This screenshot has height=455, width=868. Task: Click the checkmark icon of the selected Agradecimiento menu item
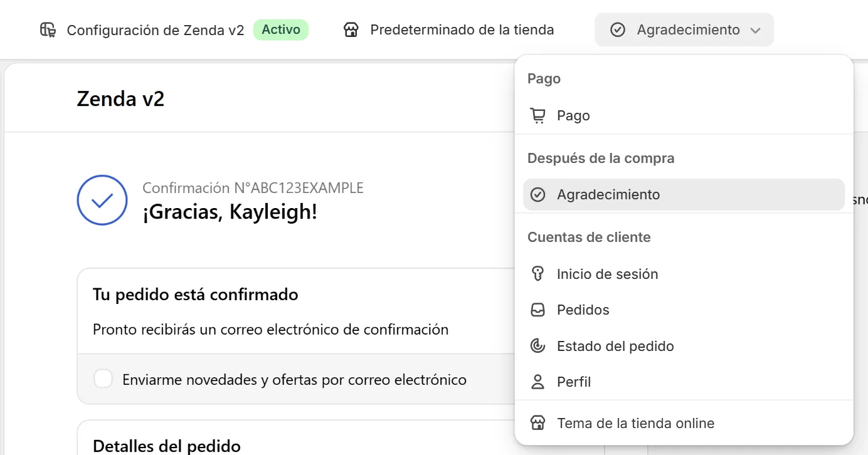click(537, 194)
